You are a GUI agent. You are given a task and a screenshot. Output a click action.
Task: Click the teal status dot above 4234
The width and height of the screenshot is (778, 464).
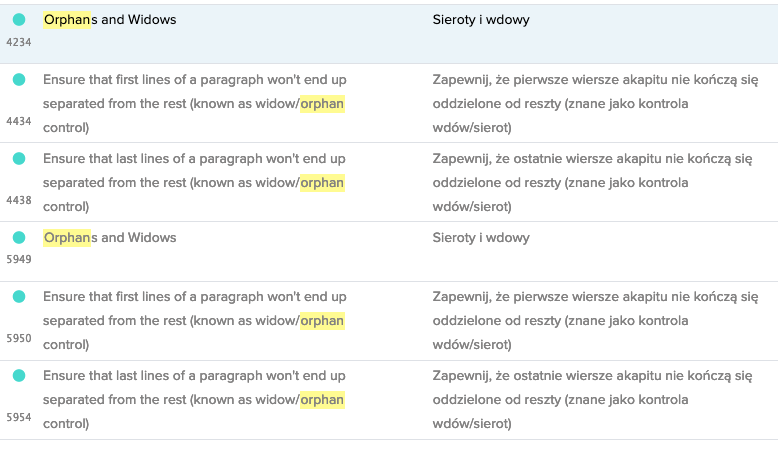click(19, 20)
